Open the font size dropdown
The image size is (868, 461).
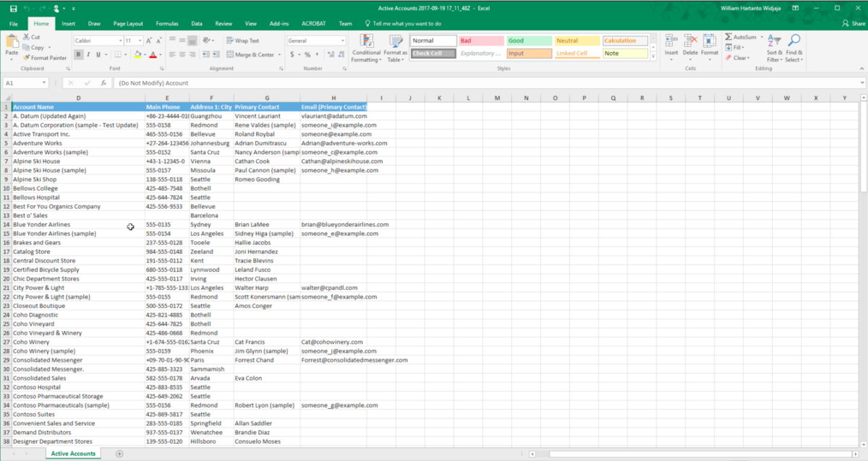tap(139, 41)
